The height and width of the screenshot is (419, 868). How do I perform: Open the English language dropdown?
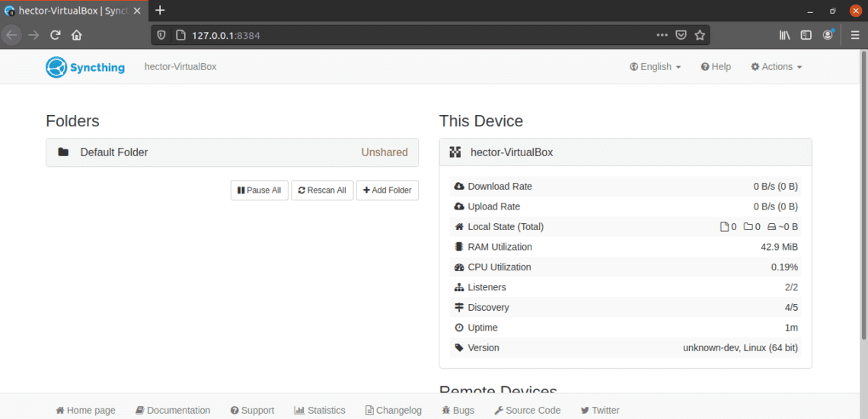tap(655, 67)
